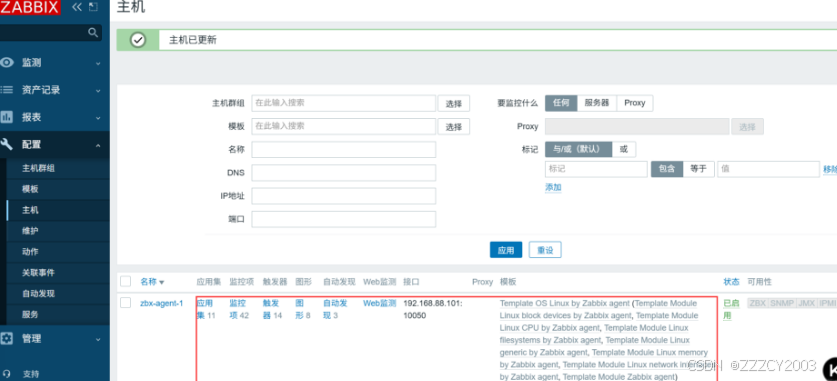Focus the IP地址 filter field
Image resolution: width=837 pixels, height=381 pixels.
tap(344, 196)
